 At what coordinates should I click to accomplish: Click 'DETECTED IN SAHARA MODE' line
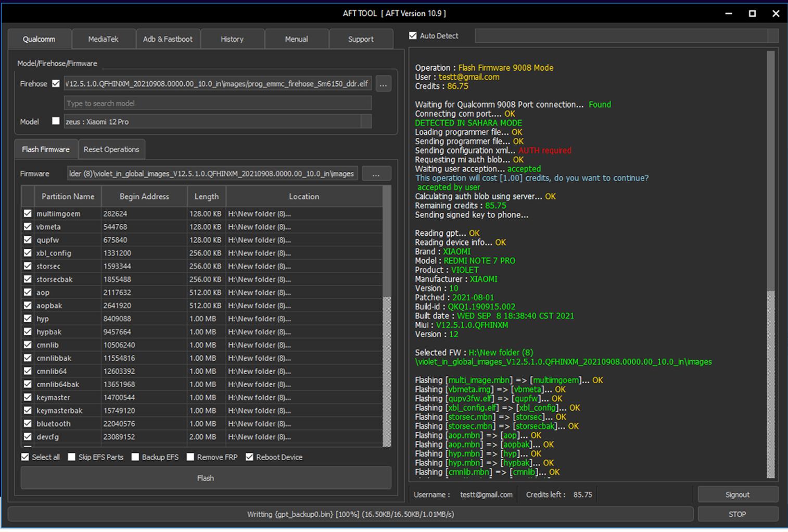(468, 123)
